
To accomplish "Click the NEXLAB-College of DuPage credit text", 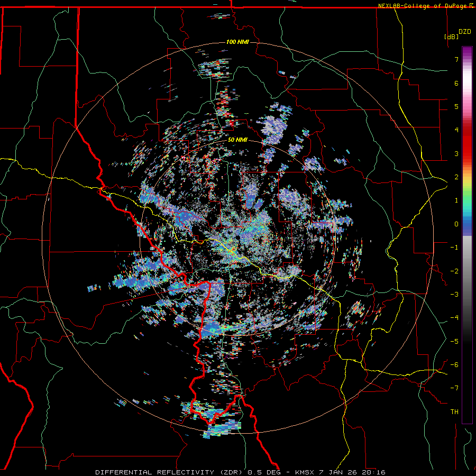I will click(424, 6).
